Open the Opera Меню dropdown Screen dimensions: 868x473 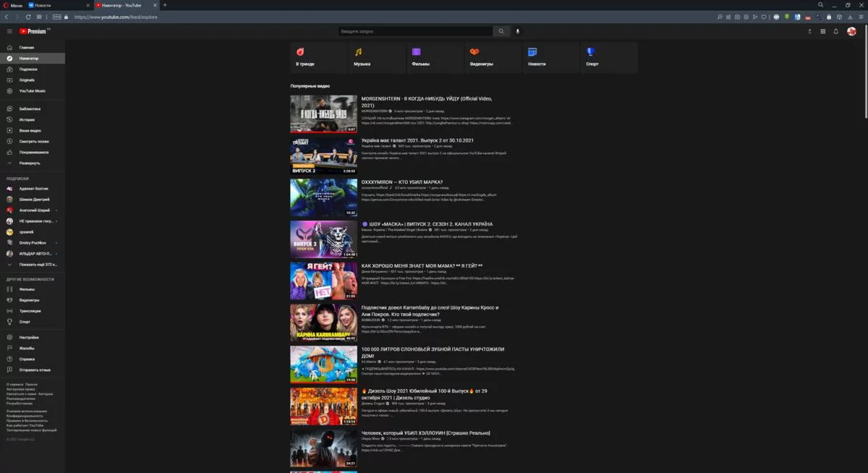point(13,5)
